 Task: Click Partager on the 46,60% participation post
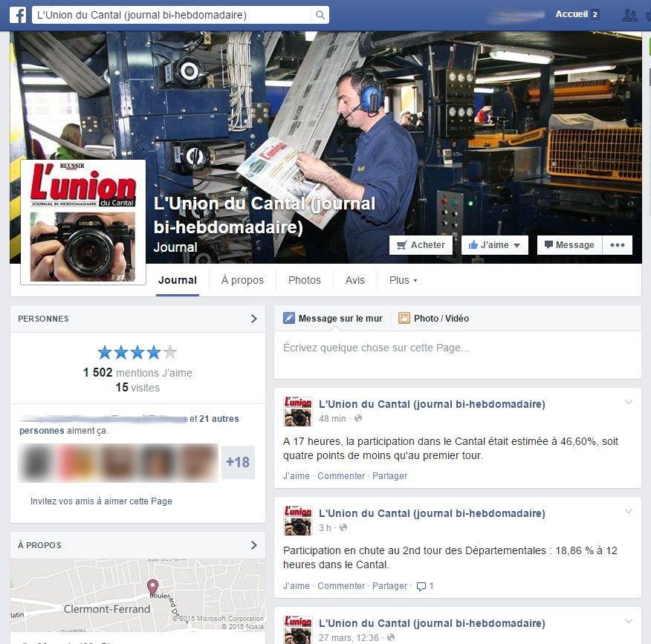tap(390, 476)
